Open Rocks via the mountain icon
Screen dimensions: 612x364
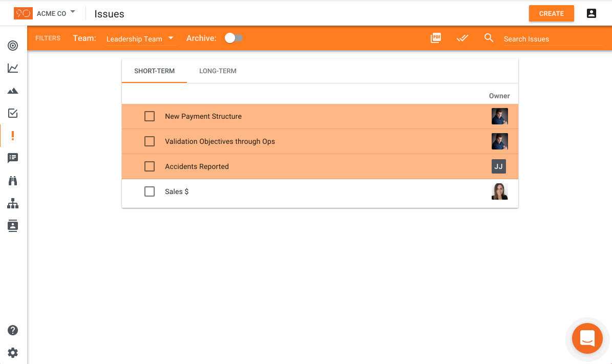point(13,91)
